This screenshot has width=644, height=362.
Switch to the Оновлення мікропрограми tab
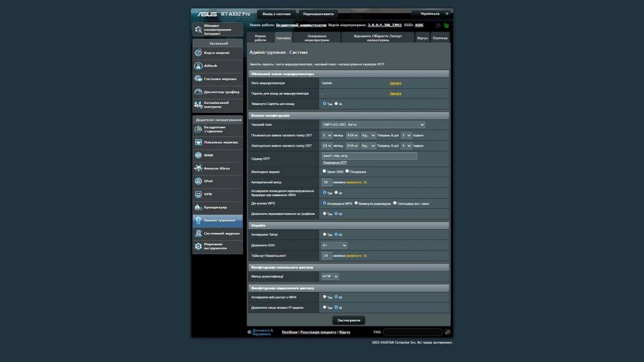click(317, 37)
